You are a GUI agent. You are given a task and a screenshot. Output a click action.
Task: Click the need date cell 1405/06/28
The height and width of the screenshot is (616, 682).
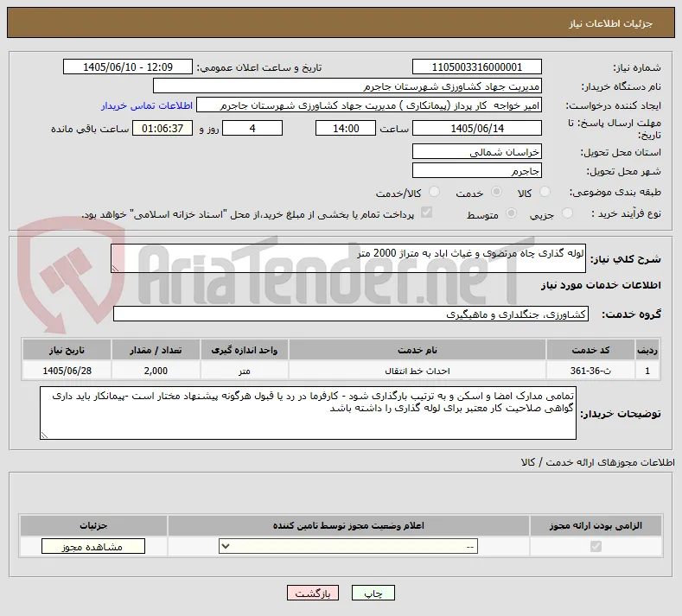pos(67,371)
